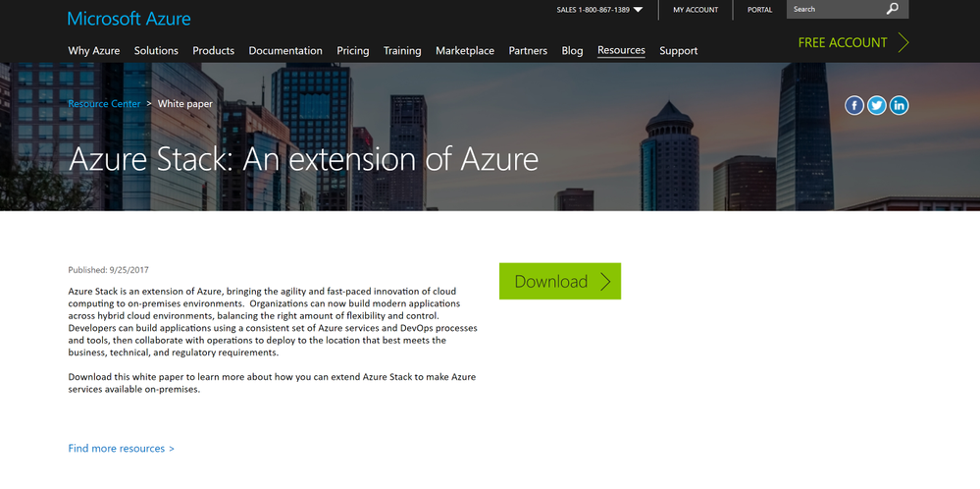
Task: Open the Training page
Action: click(x=402, y=51)
